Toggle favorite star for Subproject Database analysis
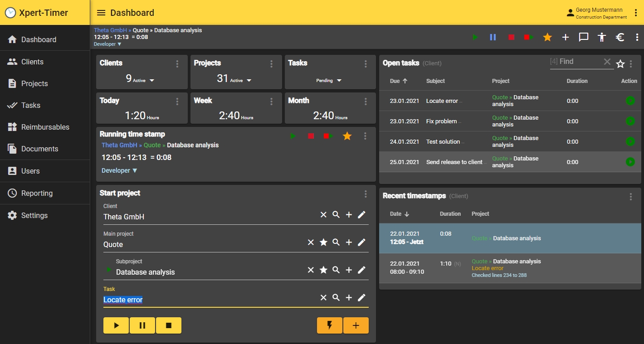Viewport: 644px width, 344px height. (323, 270)
